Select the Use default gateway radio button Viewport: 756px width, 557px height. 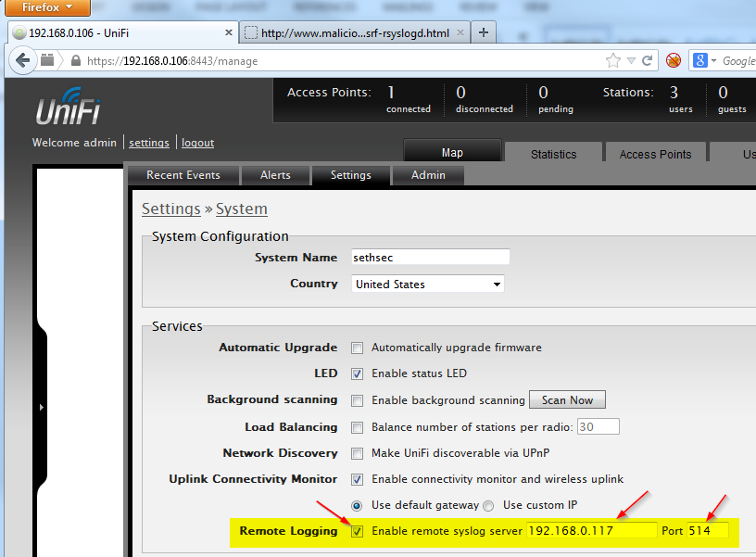357,505
